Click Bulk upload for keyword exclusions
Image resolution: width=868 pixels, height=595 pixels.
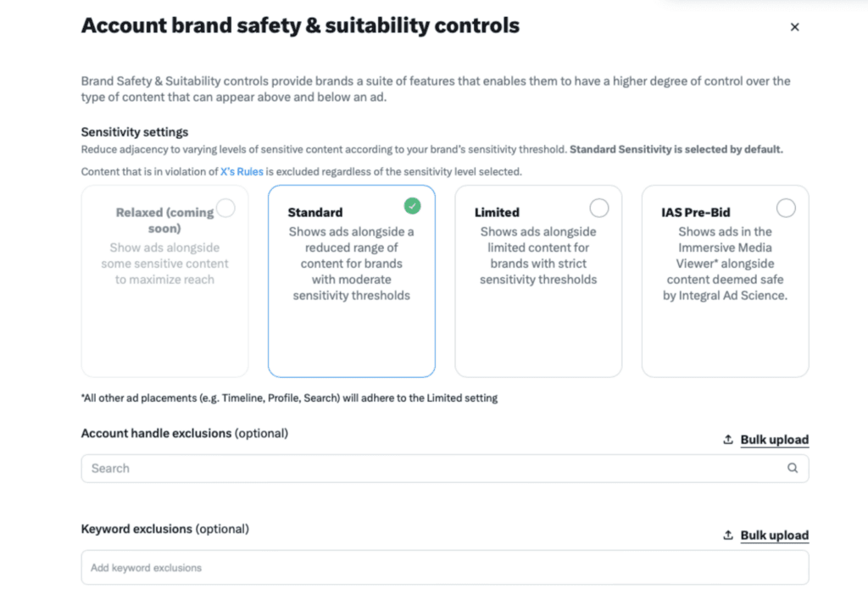point(775,535)
